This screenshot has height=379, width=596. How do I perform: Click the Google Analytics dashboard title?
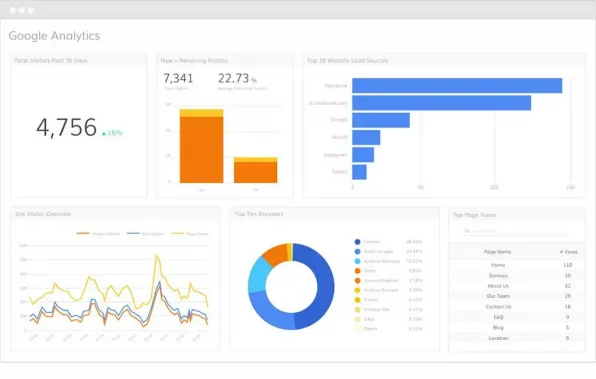54,36
